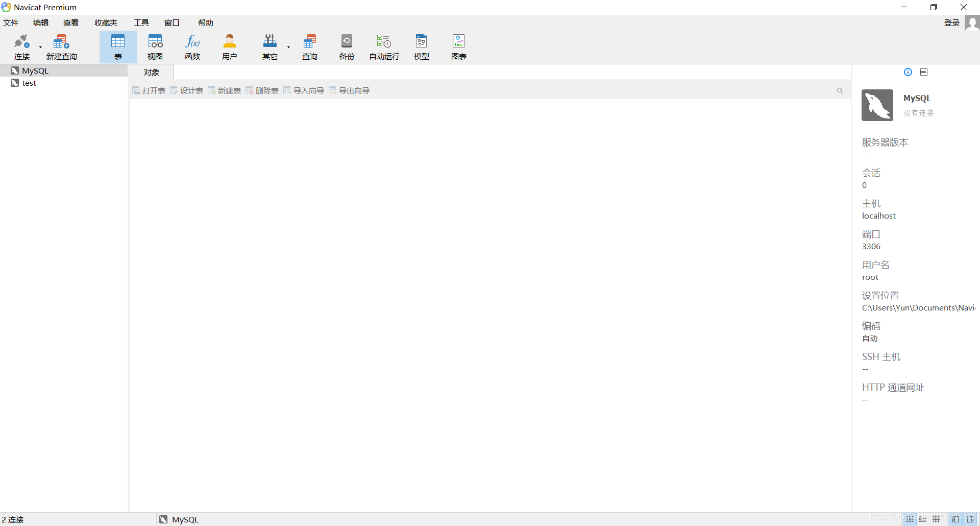Open the 文件 menu
980x526 pixels.
(11, 22)
